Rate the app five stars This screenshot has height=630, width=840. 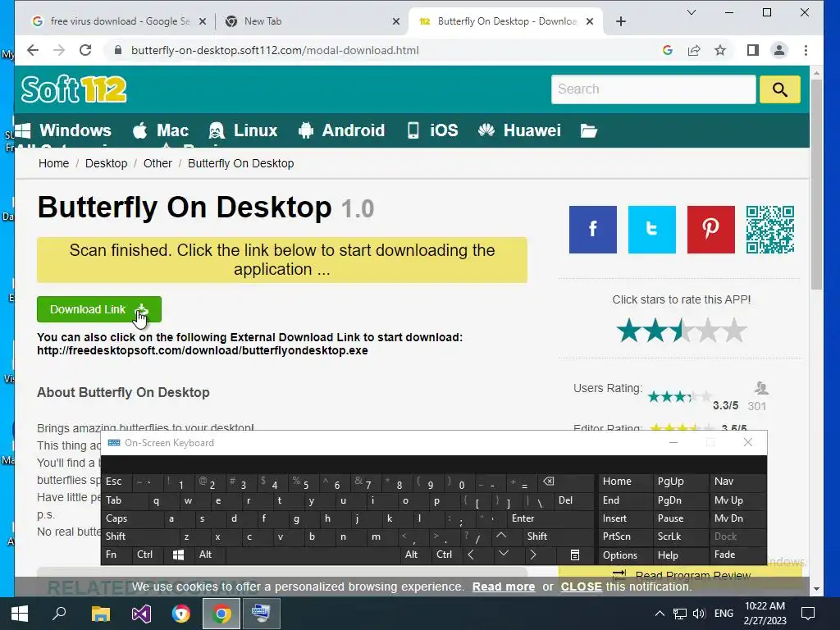point(735,330)
